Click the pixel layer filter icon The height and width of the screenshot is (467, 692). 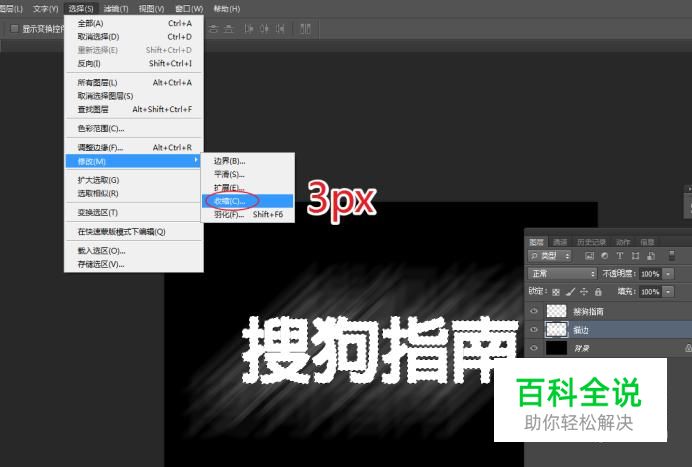(589, 256)
